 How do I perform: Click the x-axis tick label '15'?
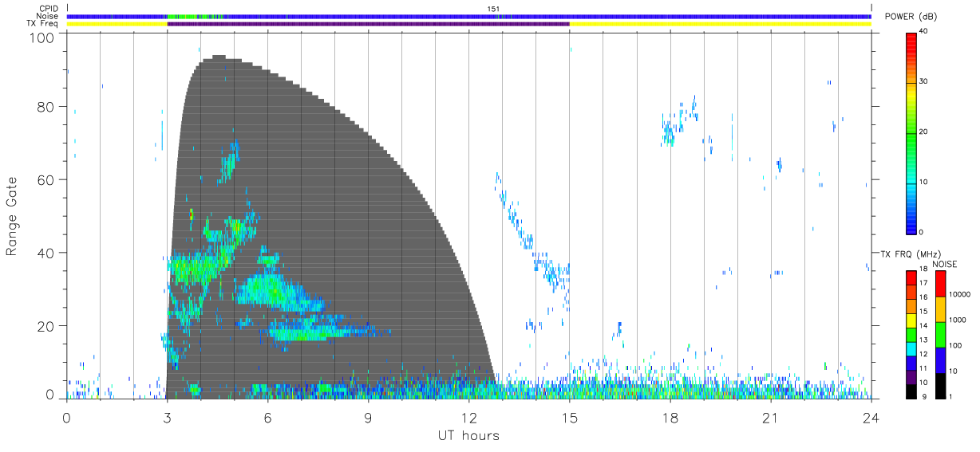(x=569, y=418)
